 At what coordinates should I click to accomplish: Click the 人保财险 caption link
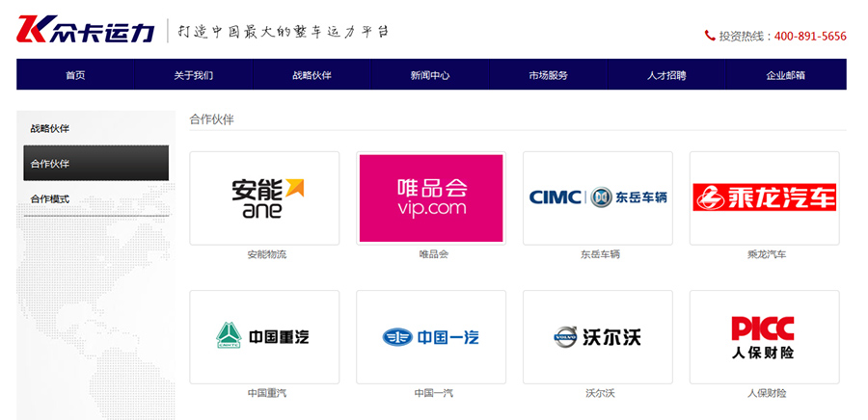(767, 393)
